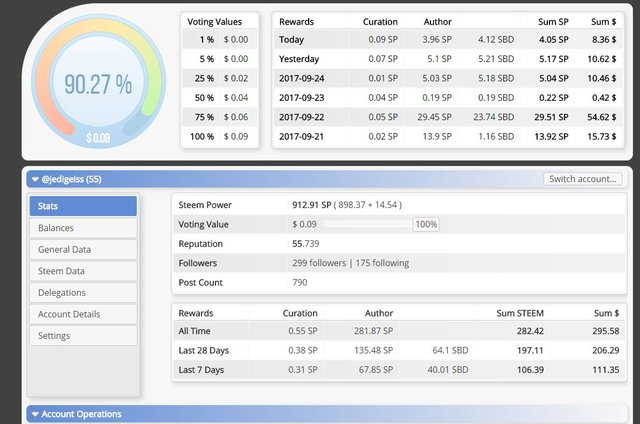Click the 13.92 SP sum value
640x424 pixels.
(x=551, y=136)
